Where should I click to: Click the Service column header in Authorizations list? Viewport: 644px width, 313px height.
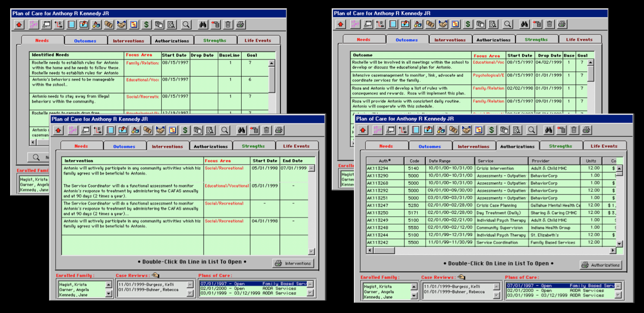(501, 161)
